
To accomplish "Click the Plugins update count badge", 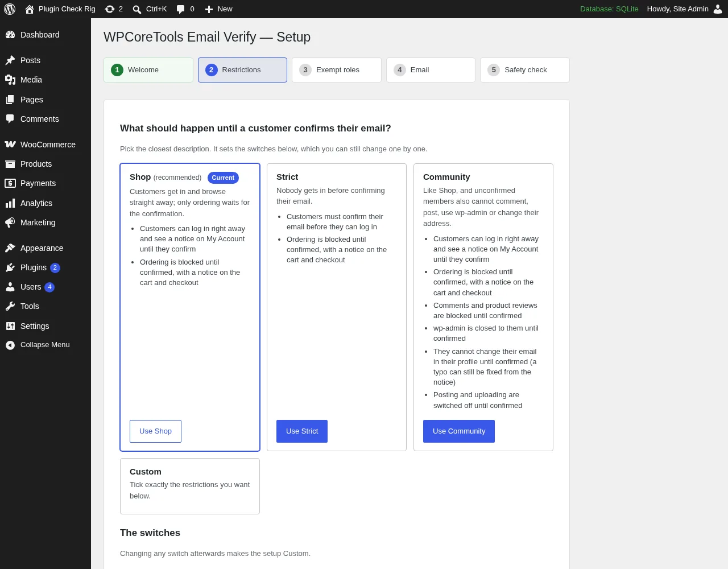I will (55, 267).
